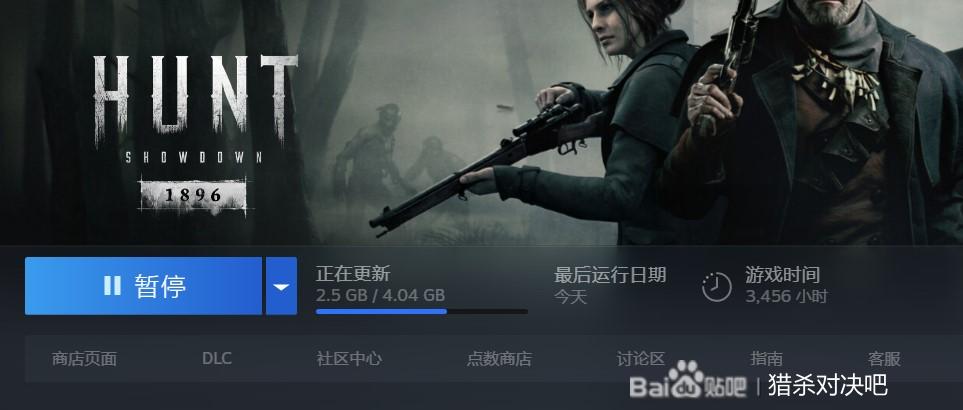Open the 客服 support tab
The image size is (963, 410).
coord(884,358)
